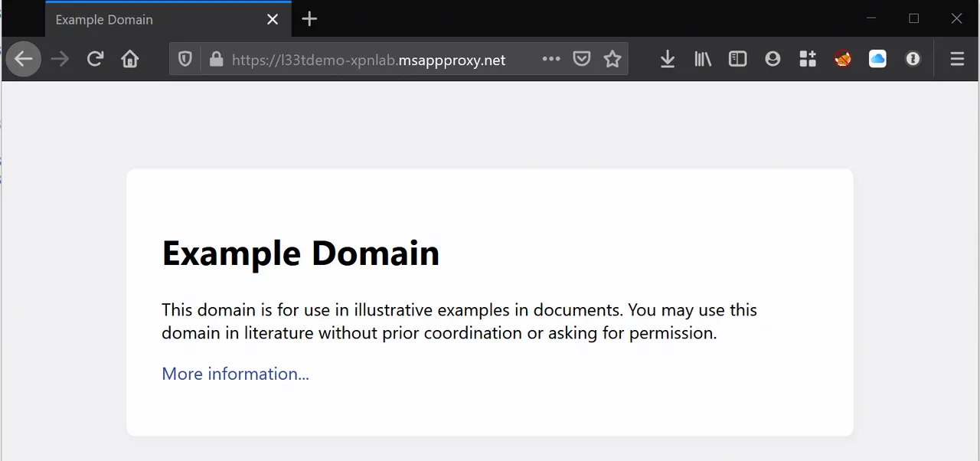
Task: Reload the current page
Action: pyautogui.click(x=95, y=59)
